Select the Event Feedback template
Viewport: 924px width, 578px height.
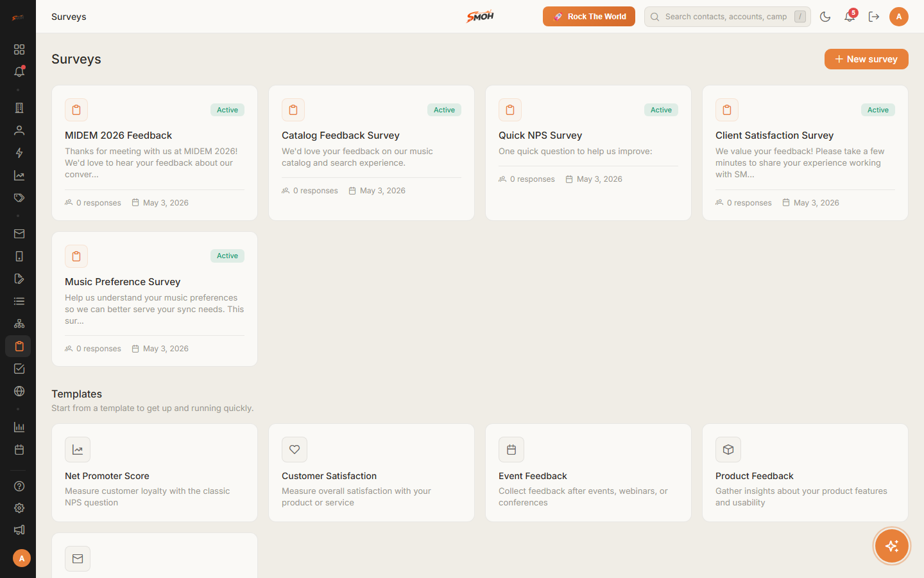click(x=588, y=473)
